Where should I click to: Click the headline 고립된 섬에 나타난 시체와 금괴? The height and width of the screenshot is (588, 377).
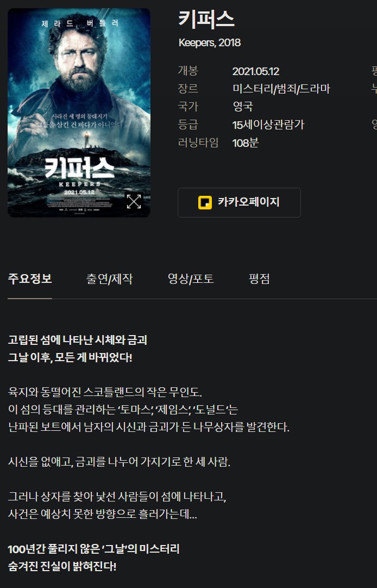point(78,340)
